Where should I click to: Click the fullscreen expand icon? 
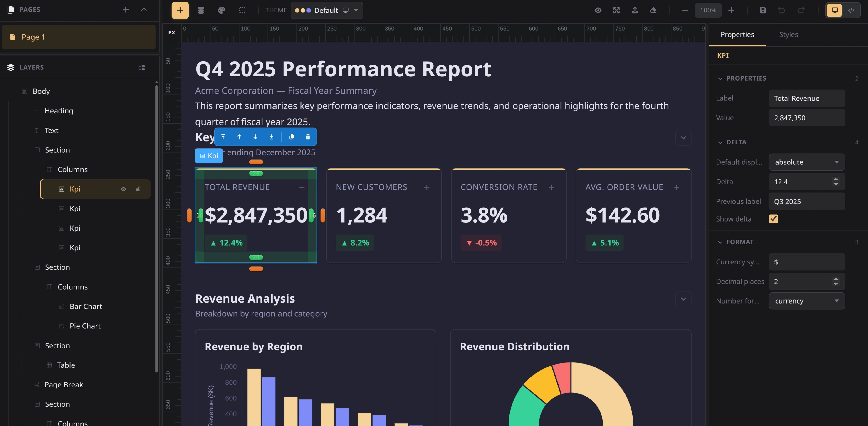click(616, 10)
